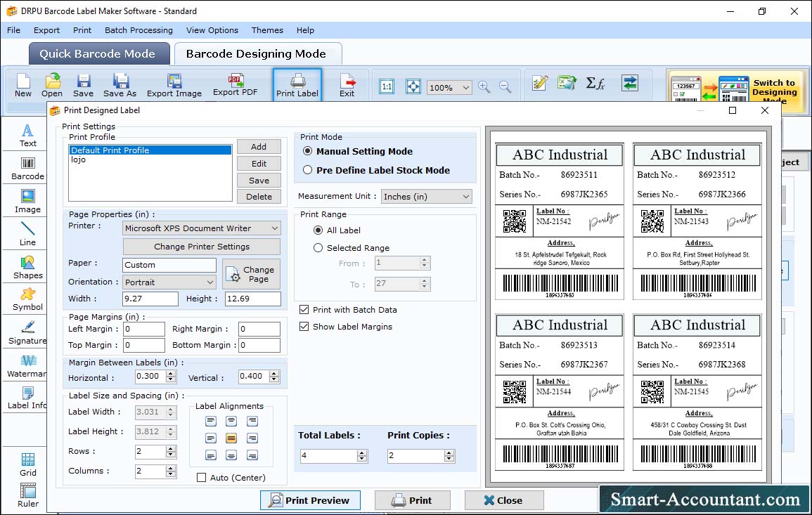The height and width of the screenshot is (515, 812).
Task: Increase Vertical label margin via stepper
Action: (274, 373)
